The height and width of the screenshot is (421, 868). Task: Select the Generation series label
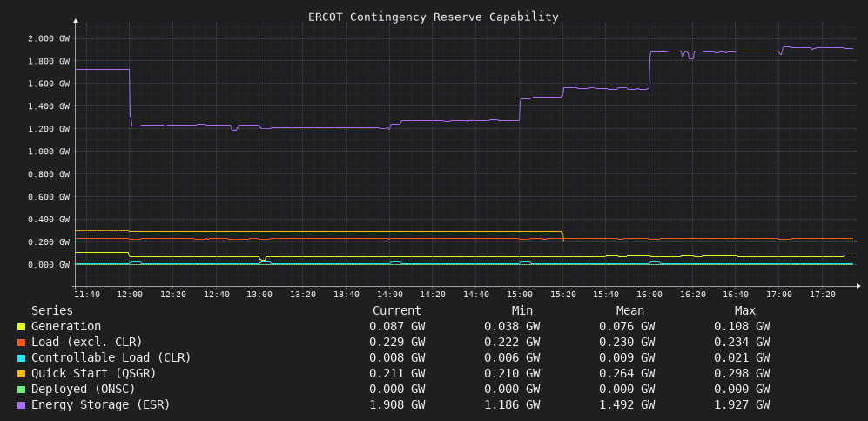(x=66, y=326)
